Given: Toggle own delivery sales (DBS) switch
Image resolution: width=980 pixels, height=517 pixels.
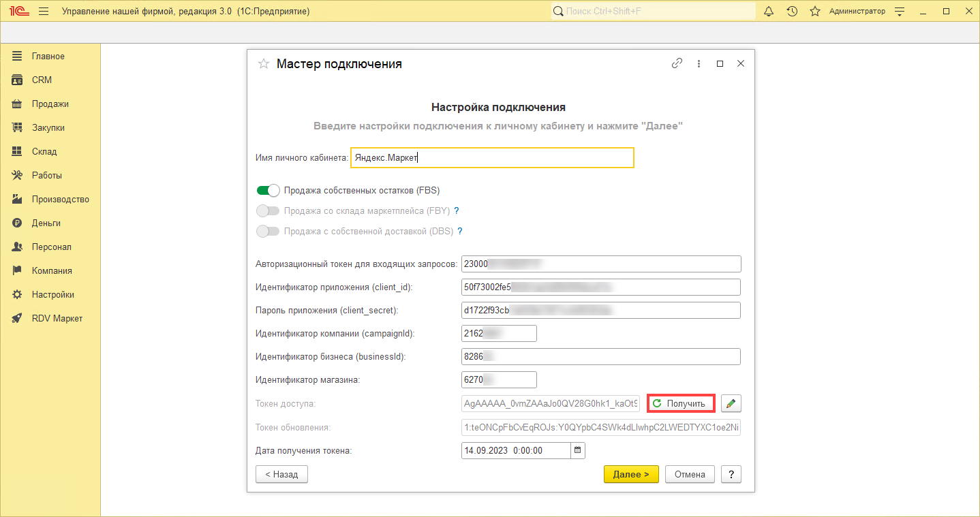Looking at the screenshot, I should (x=268, y=232).
